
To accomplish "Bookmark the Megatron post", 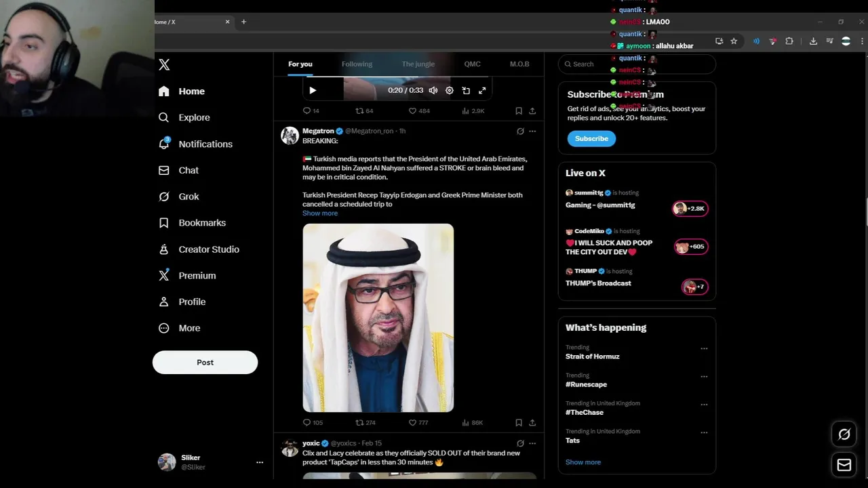I will pyautogui.click(x=519, y=422).
